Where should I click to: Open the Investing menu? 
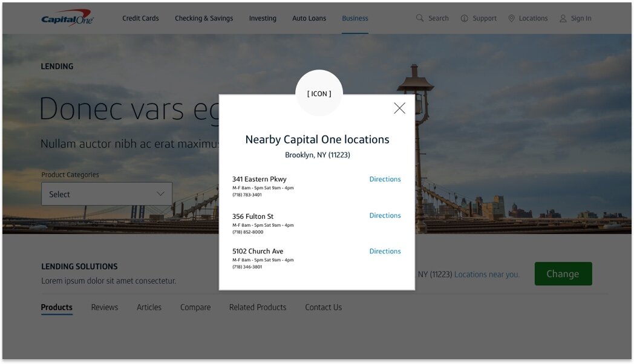pos(263,18)
